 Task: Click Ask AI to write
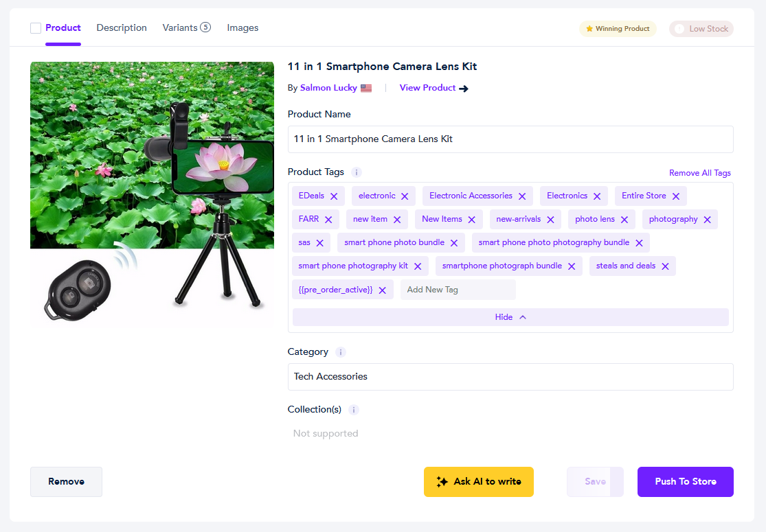point(479,482)
